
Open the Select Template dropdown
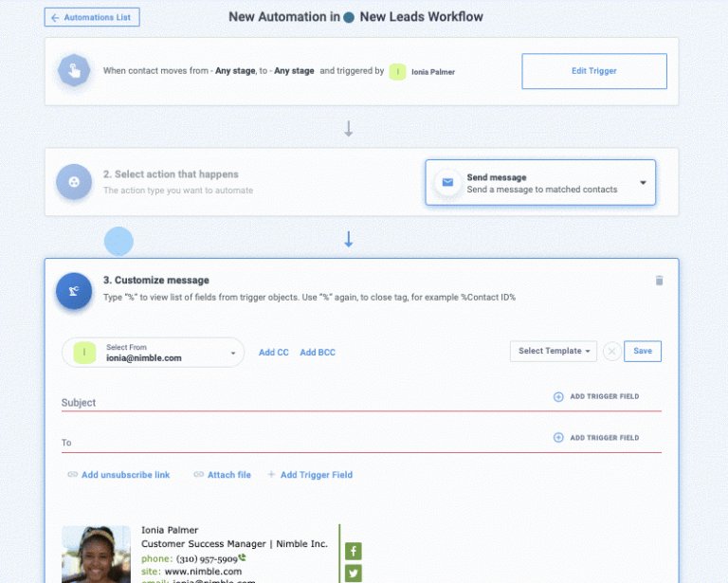coord(554,351)
